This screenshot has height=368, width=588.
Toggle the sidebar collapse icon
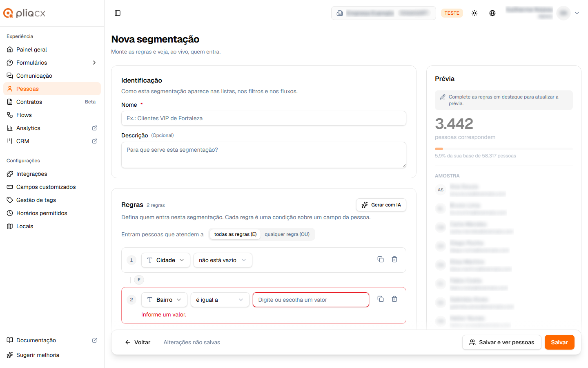pyautogui.click(x=118, y=13)
